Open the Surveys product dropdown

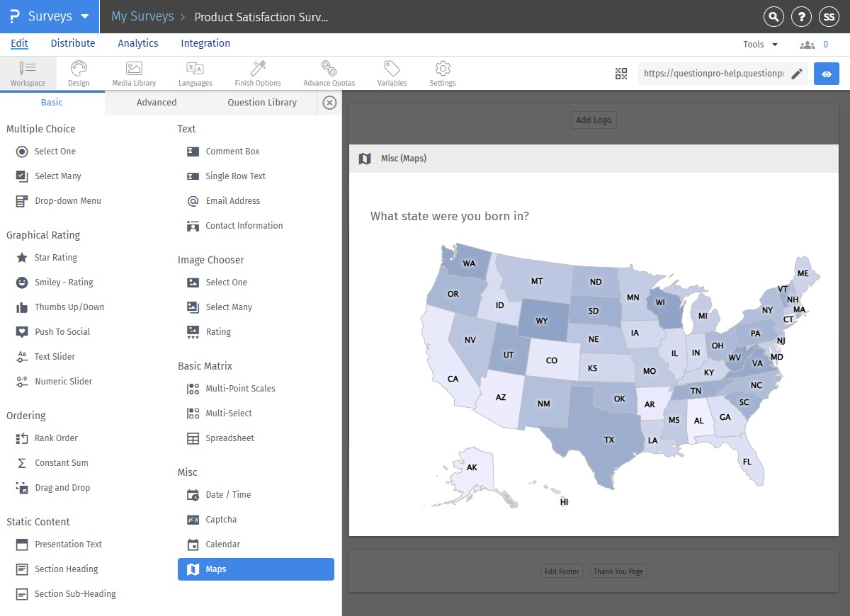pos(50,16)
